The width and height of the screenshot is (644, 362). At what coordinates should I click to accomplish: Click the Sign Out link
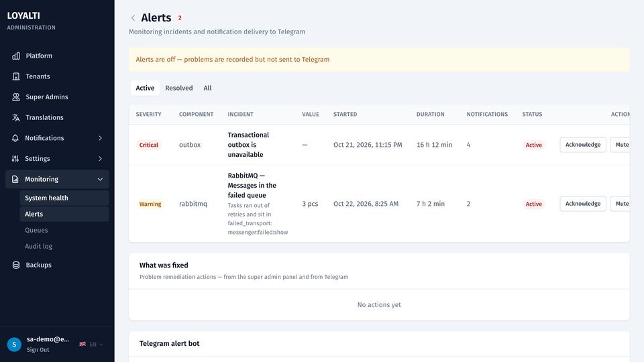38,350
